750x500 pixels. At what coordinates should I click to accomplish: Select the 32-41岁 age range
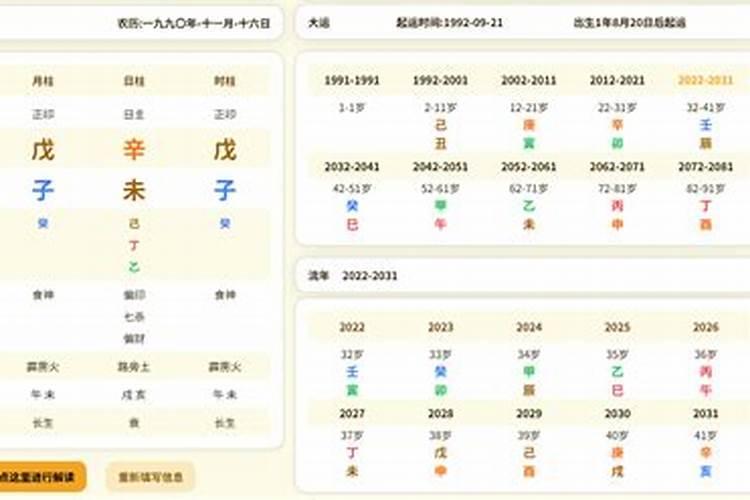click(x=706, y=108)
